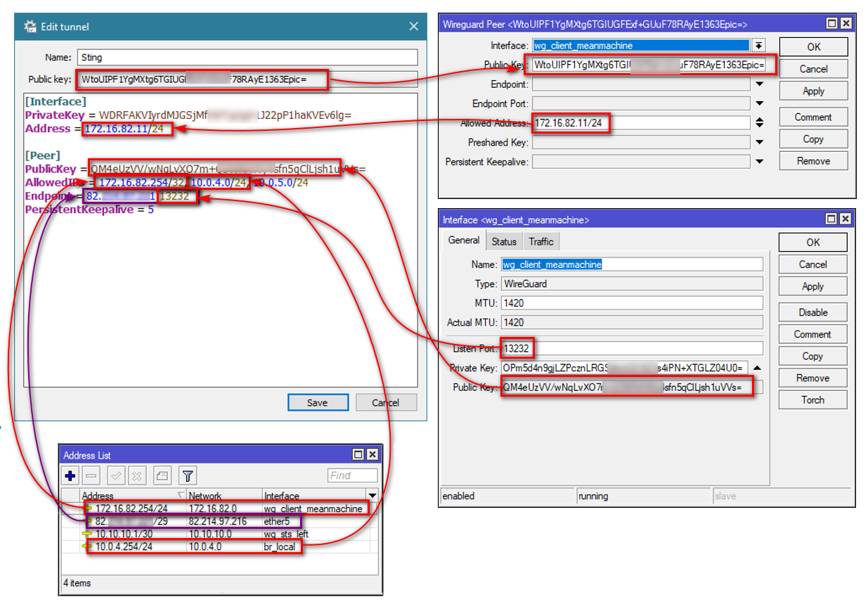Switch to the Status tab
The height and width of the screenshot is (614, 868).
click(x=504, y=241)
